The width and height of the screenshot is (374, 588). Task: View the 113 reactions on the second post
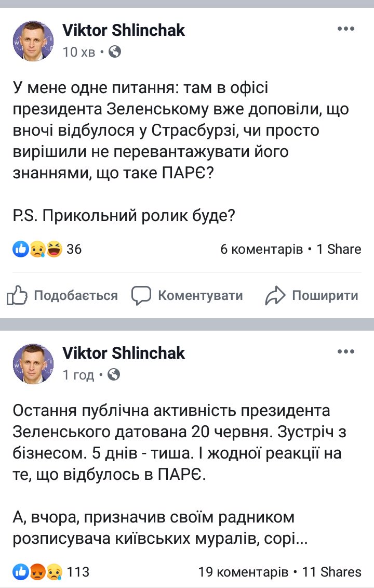click(x=78, y=572)
